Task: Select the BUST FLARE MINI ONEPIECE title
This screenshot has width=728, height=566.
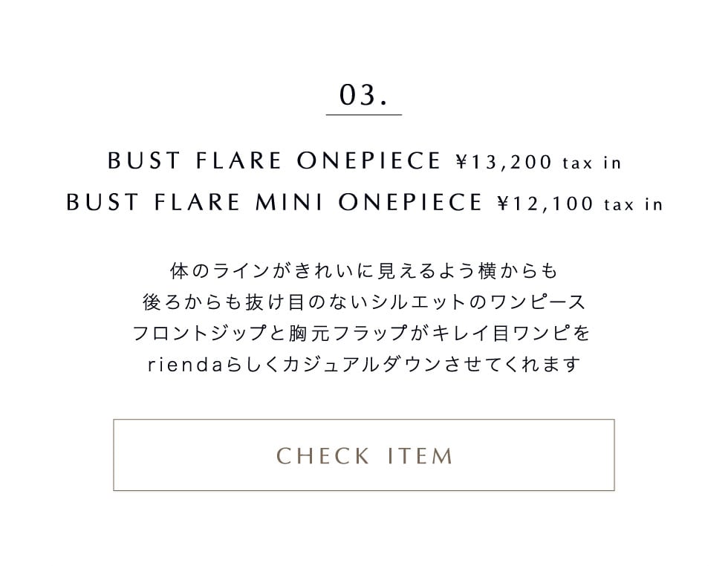Action: click(275, 202)
